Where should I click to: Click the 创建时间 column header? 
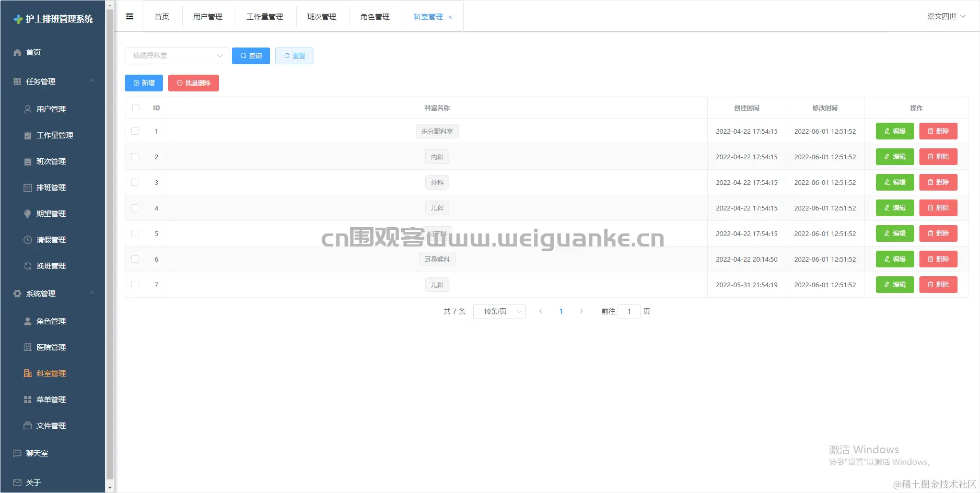pyautogui.click(x=746, y=108)
